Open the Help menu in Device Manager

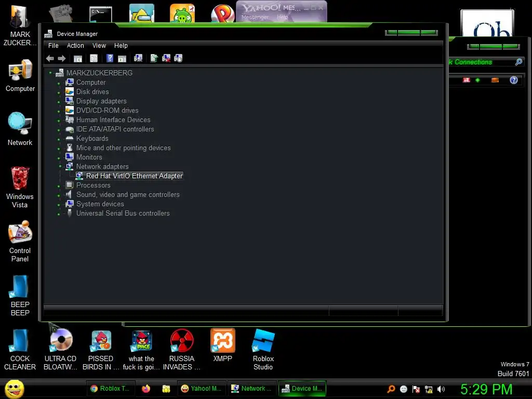(x=121, y=46)
